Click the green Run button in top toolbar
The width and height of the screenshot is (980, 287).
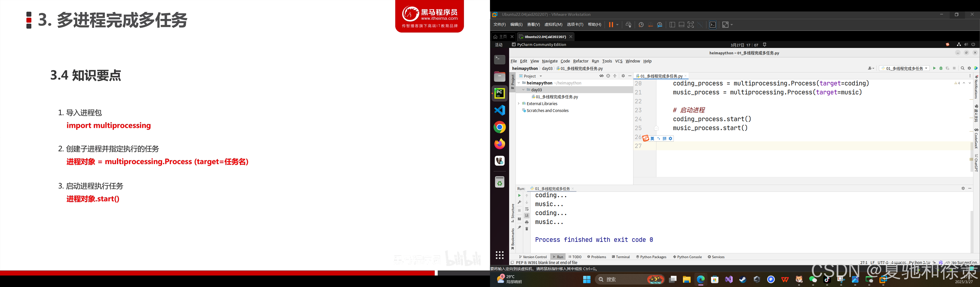pos(934,68)
